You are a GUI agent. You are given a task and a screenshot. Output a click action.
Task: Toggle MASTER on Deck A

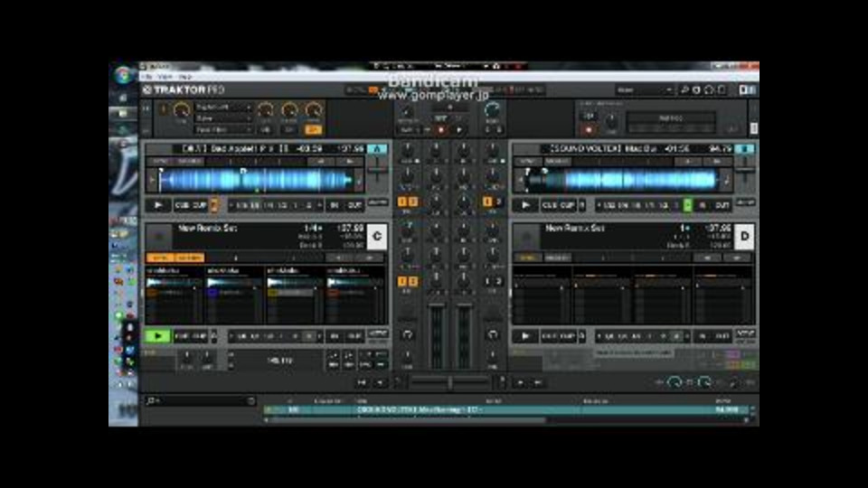(189, 162)
